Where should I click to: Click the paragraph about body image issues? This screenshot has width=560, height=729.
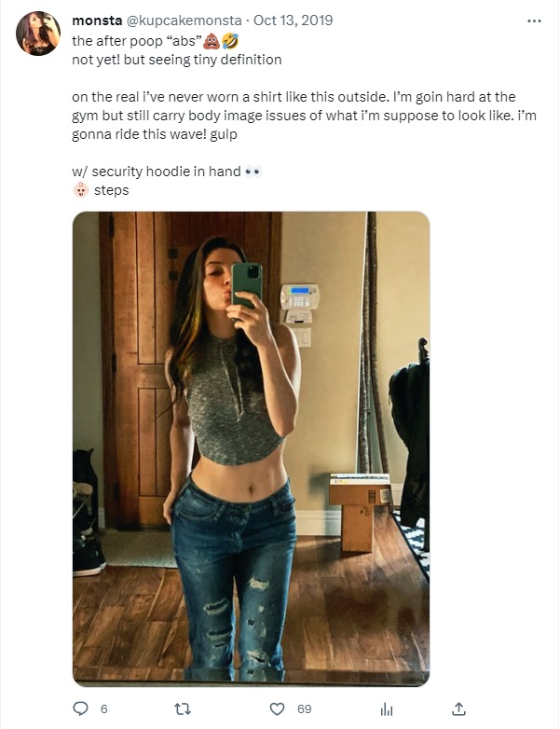pos(304,116)
